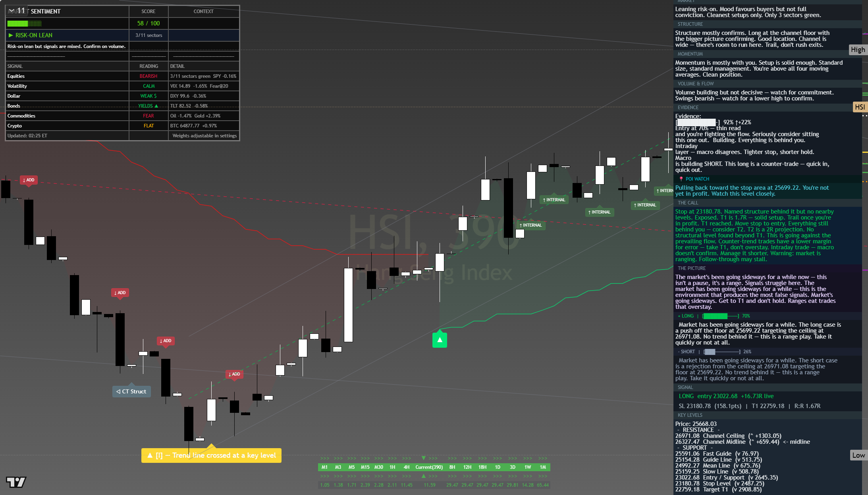Click the FEAR reading for Commodities
Image resolution: width=868 pixels, height=495 pixels.
click(149, 116)
